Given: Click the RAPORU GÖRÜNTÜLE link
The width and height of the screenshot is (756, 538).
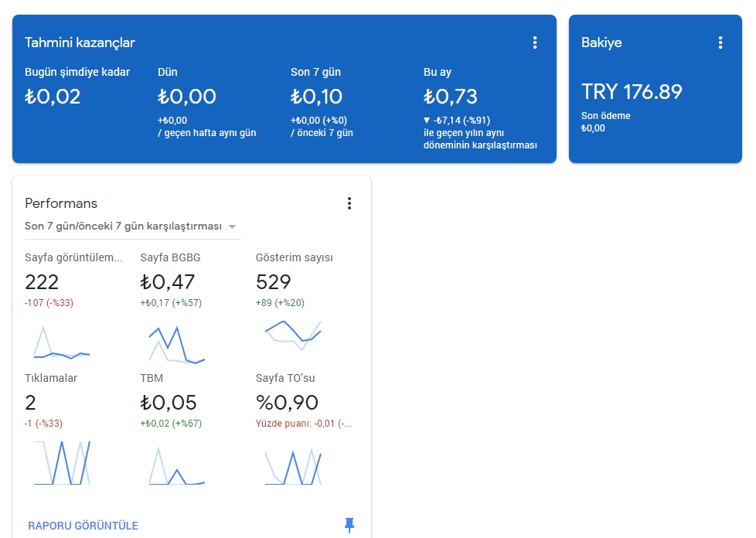Looking at the screenshot, I should (x=83, y=526).
